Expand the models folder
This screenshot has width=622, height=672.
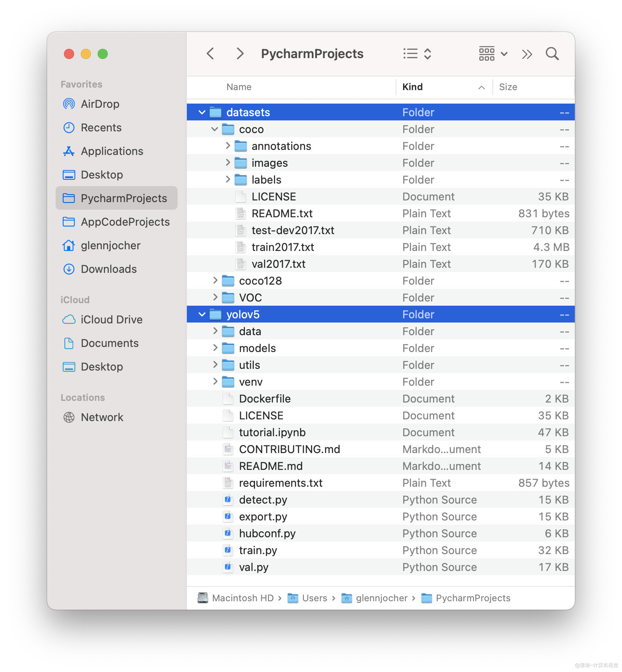pyautogui.click(x=215, y=348)
